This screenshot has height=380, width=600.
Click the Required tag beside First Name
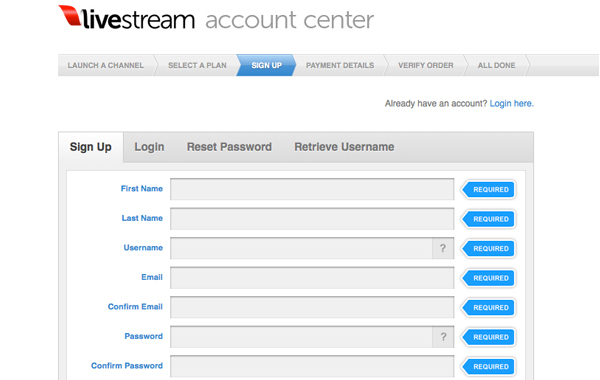(x=489, y=189)
